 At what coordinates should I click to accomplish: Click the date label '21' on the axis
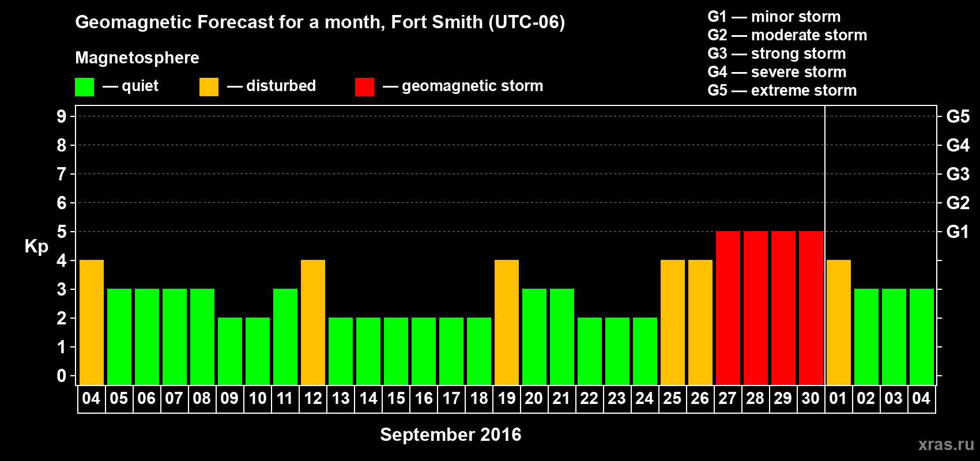pyautogui.click(x=561, y=399)
